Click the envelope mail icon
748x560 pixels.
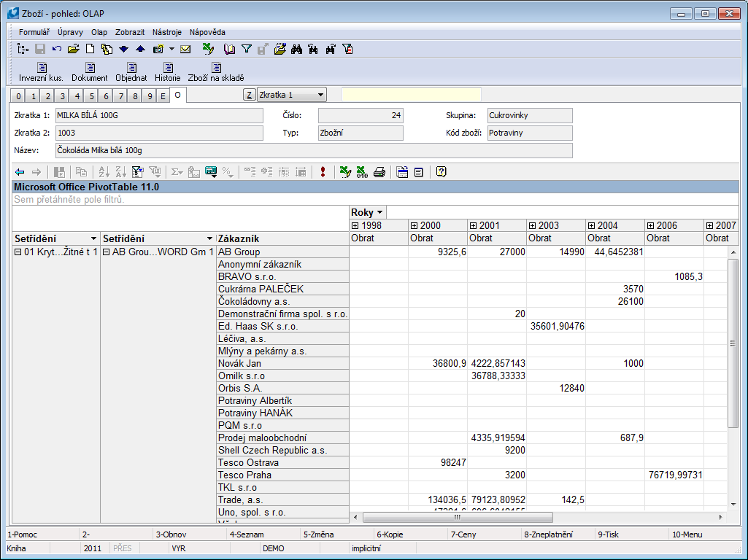coord(185,50)
